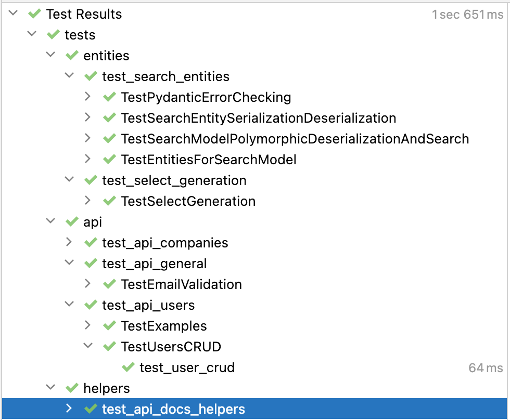The image size is (510, 420).
Task: Select TestSearchModelPolymorphicDeserializationAndSearch item
Action: [x=295, y=139]
